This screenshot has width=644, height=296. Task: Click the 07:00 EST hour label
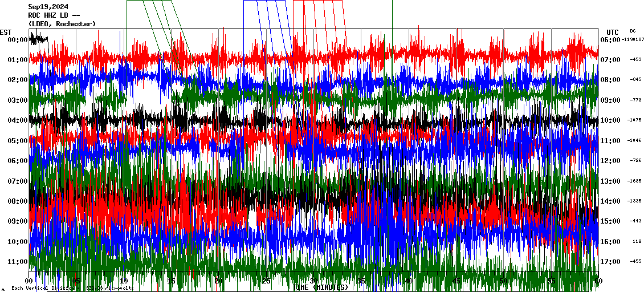(17, 181)
